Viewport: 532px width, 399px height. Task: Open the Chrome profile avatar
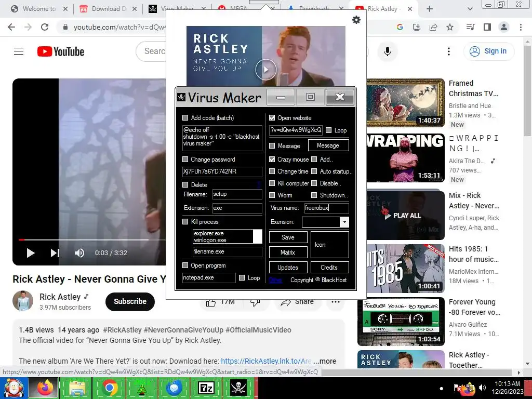[x=504, y=27]
